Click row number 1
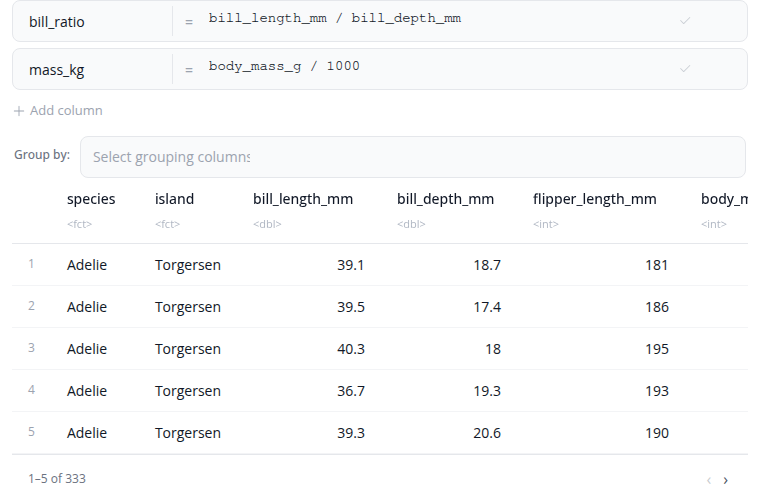Image resolution: width=760 pixels, height=500 pixels. click(31, 264)
